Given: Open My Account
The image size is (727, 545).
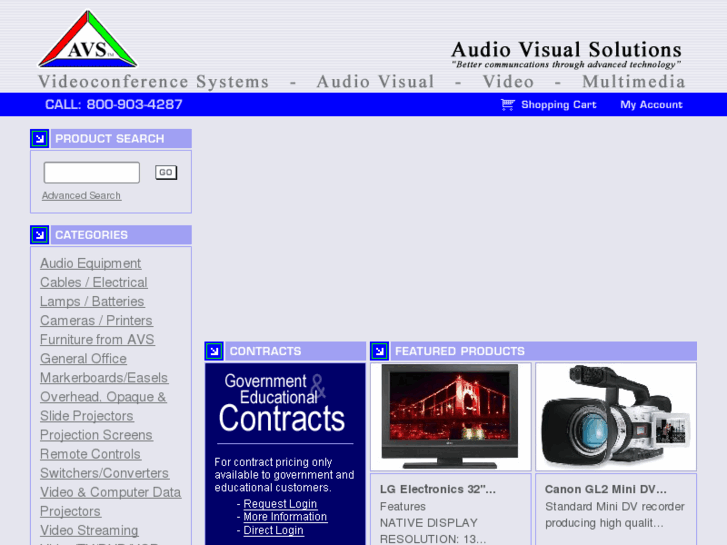Looking at the screenshot, I should coord(651,104).
